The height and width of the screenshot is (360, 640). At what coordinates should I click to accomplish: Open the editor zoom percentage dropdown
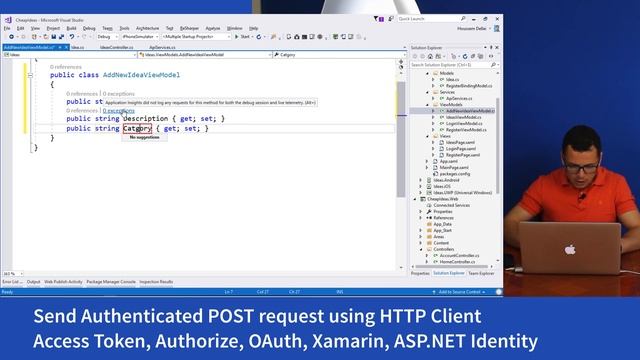13,274
